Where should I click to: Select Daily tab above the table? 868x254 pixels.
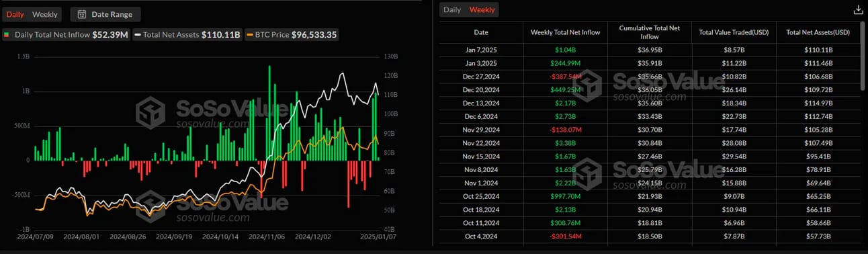[x=452, y=9]
